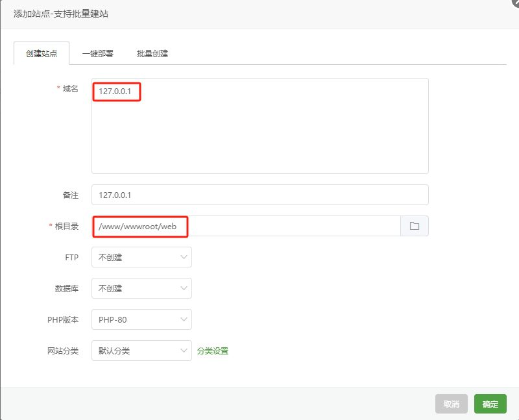Click the 网站分类 dropdown chevron icon
Viewport: 519px width, 420px height.
click(183, 351)
